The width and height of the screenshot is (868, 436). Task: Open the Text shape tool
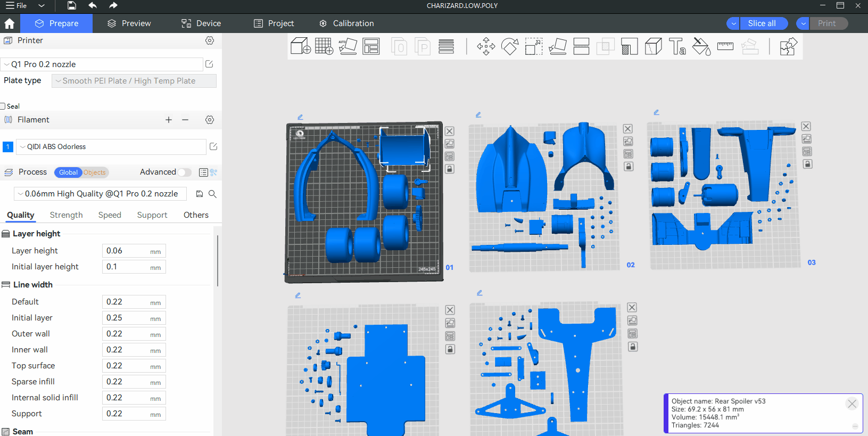(x=677, y=46)
